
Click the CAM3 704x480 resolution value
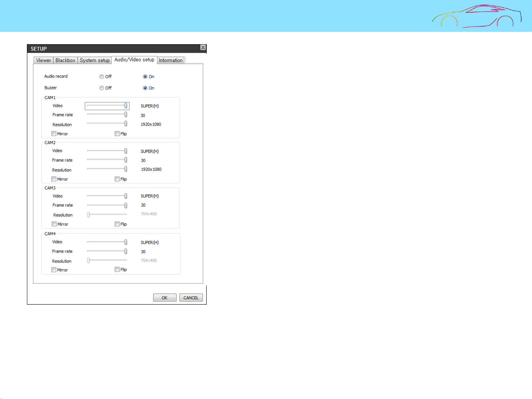click(149, 214)
